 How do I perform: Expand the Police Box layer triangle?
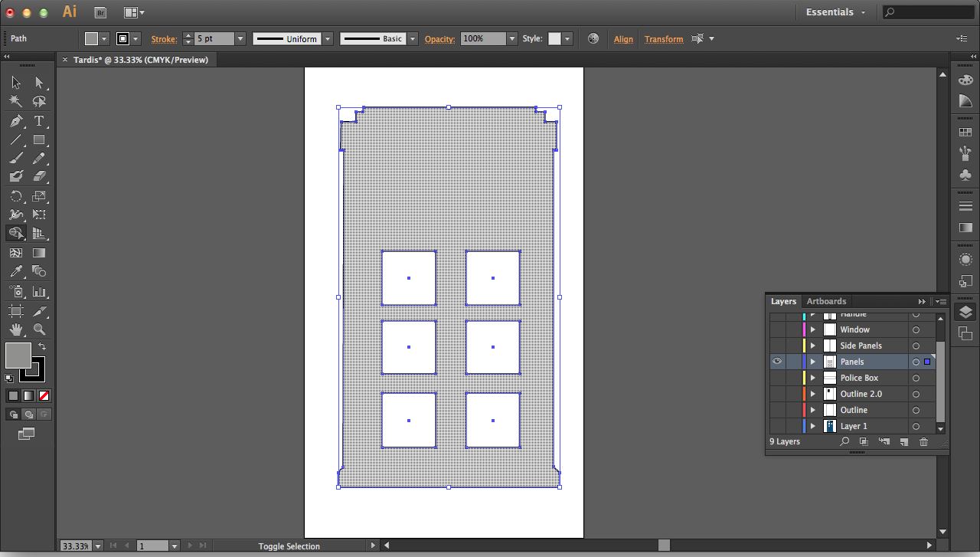pos(813,378)
